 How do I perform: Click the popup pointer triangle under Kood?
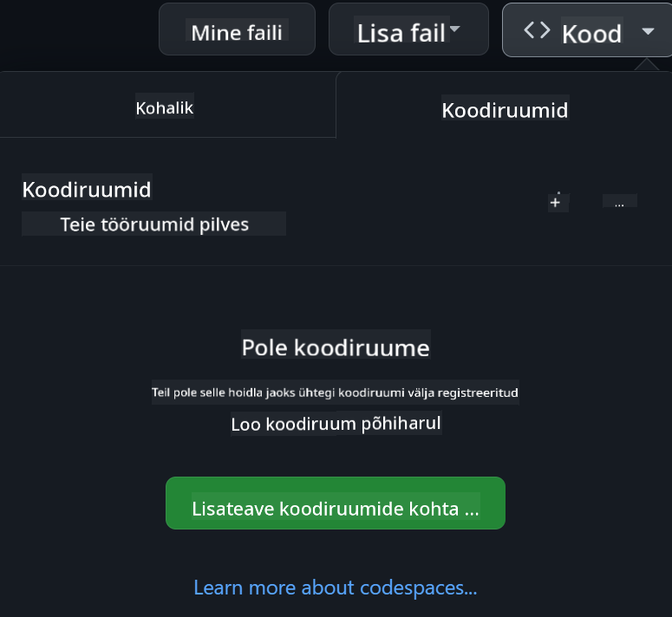[645, 65]
